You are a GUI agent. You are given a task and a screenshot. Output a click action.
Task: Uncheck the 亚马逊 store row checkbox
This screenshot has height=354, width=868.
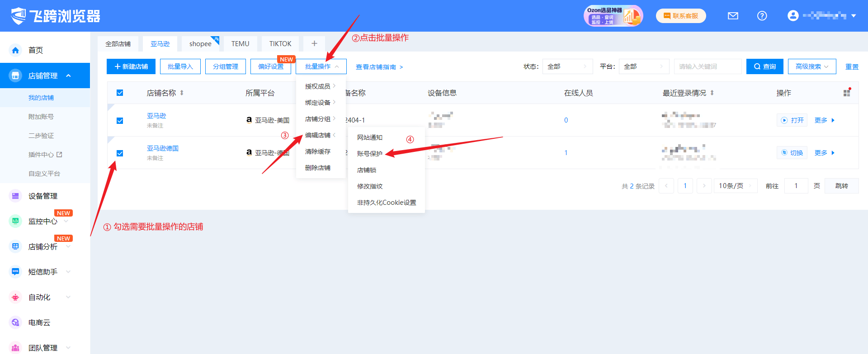(x=120, y=121)
